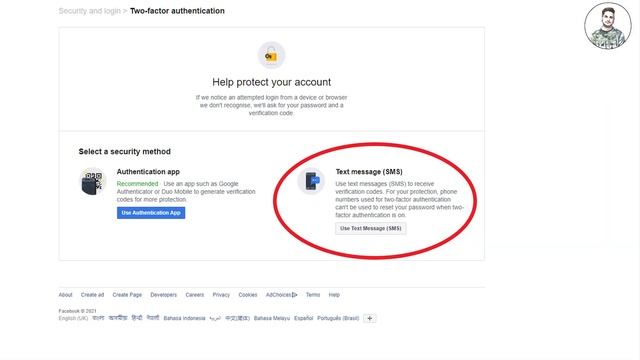Click the plus button for more languages
640x360 pixels.
click(x=370, y=318)
